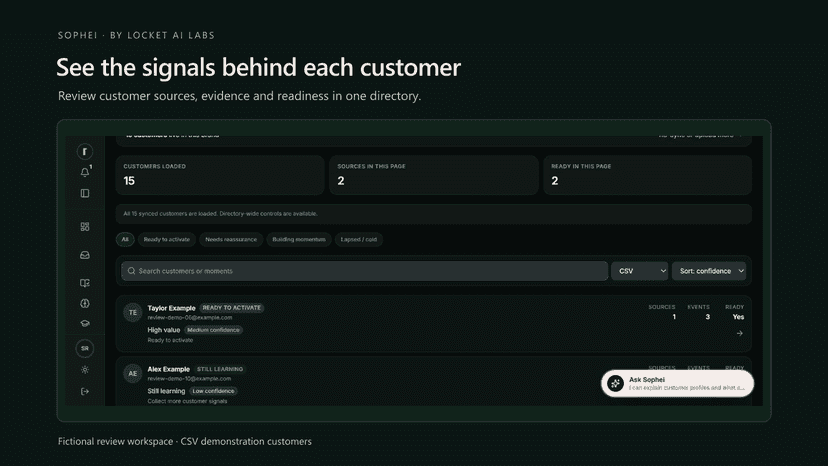
Task: Open the Ask Sophei assistant bubble
Action: (x=678, y=384)
